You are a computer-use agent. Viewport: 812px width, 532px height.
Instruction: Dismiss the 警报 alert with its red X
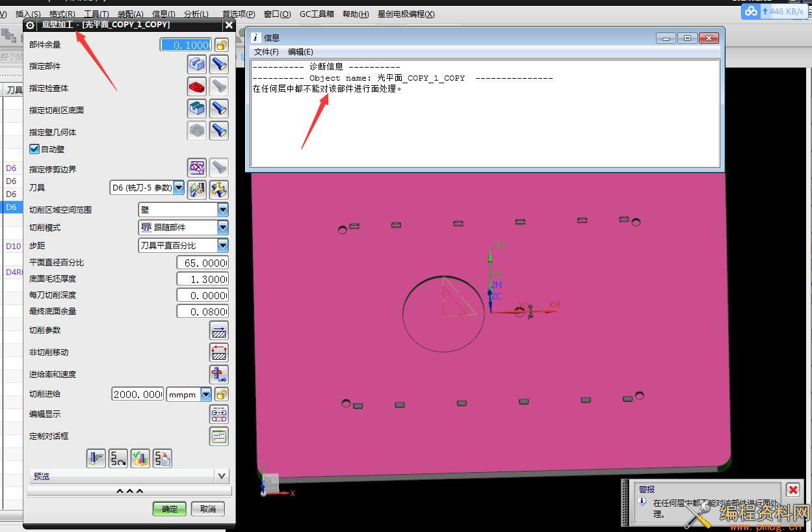(792, 490)
